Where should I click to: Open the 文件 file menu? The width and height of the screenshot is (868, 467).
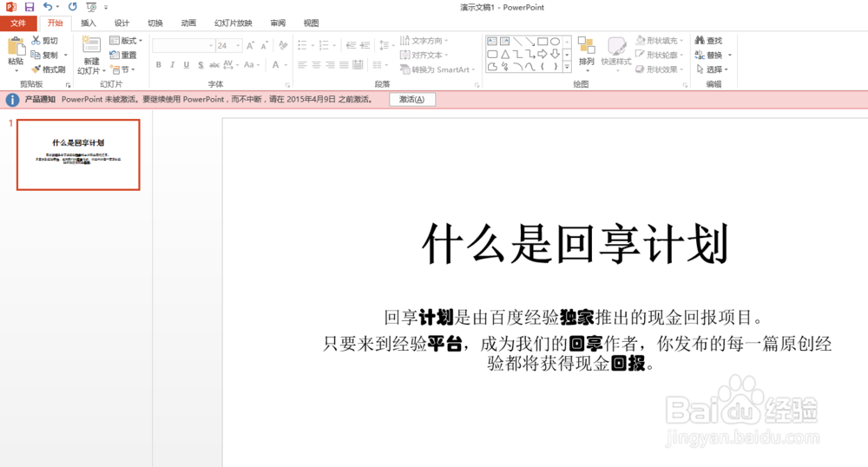(18, 23)
